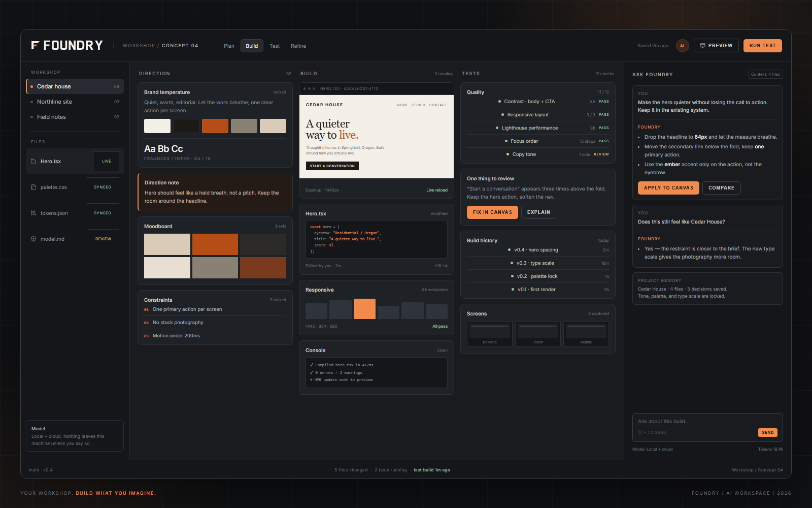Switch to the Plan tab
The image size is (812, 508).
[229, 46]
